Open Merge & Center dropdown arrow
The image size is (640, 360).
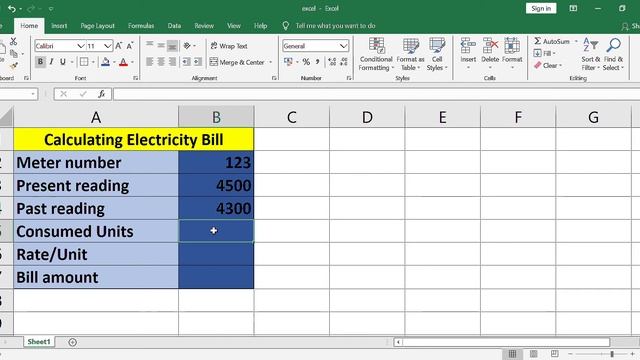[271, 62]
